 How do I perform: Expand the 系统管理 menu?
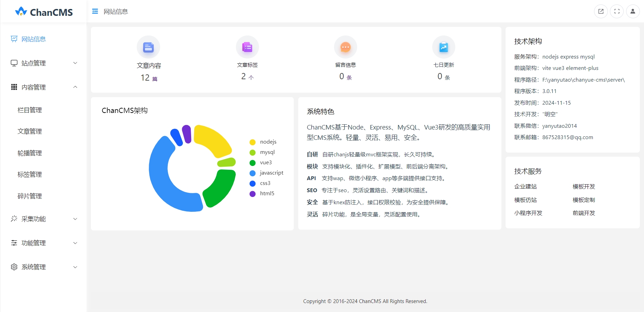[34, 267]
